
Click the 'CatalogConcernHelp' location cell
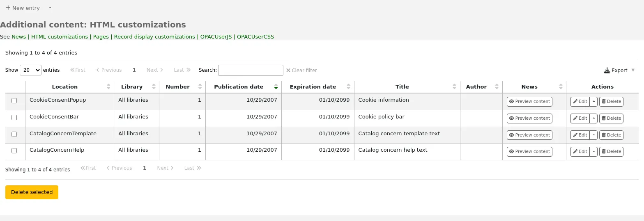[69, 152]
